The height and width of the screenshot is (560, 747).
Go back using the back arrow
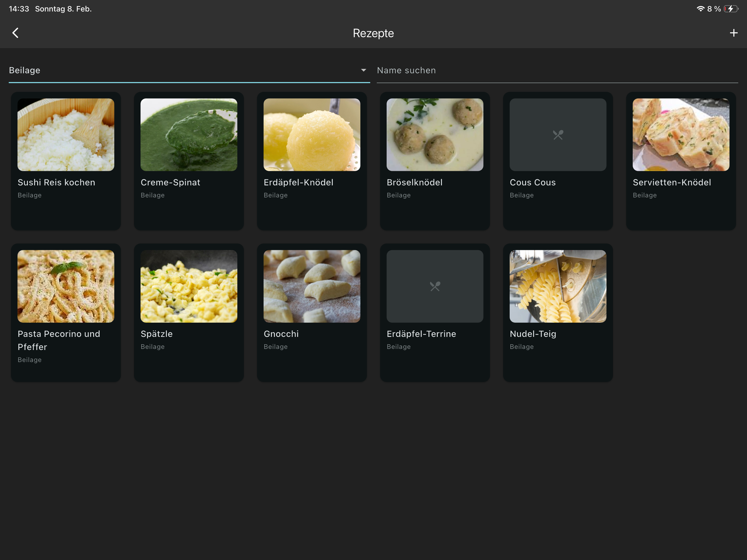[x=15, y=33]
